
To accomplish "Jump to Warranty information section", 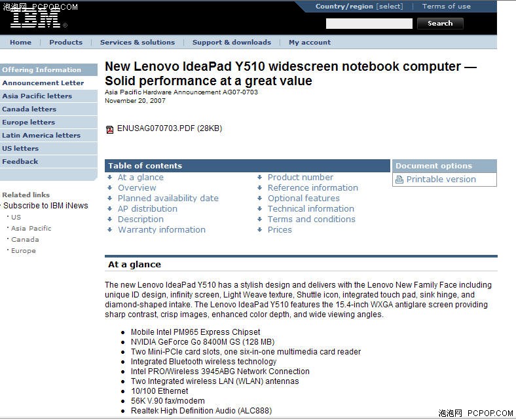I will click(x=162, y=230).
